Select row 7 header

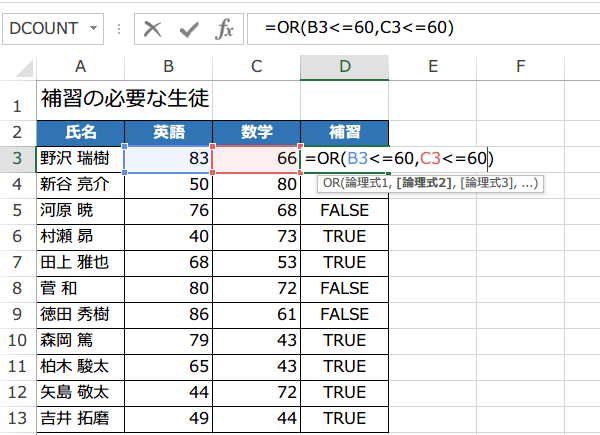coord(18,262)
